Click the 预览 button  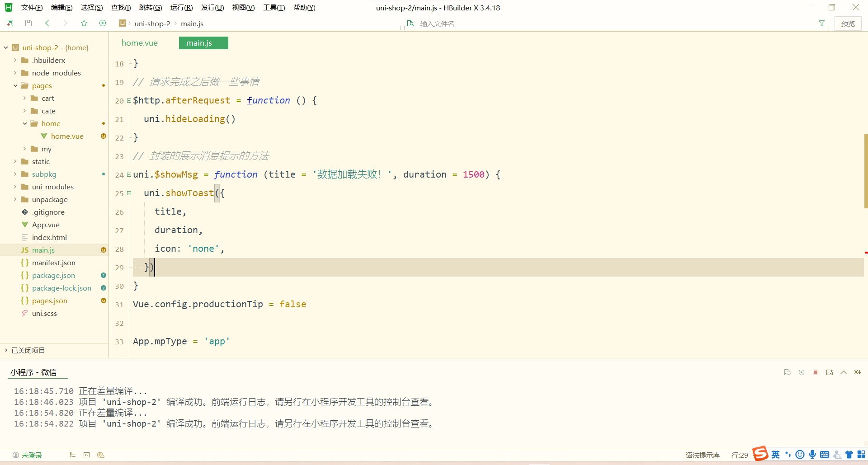coord(849,23)
